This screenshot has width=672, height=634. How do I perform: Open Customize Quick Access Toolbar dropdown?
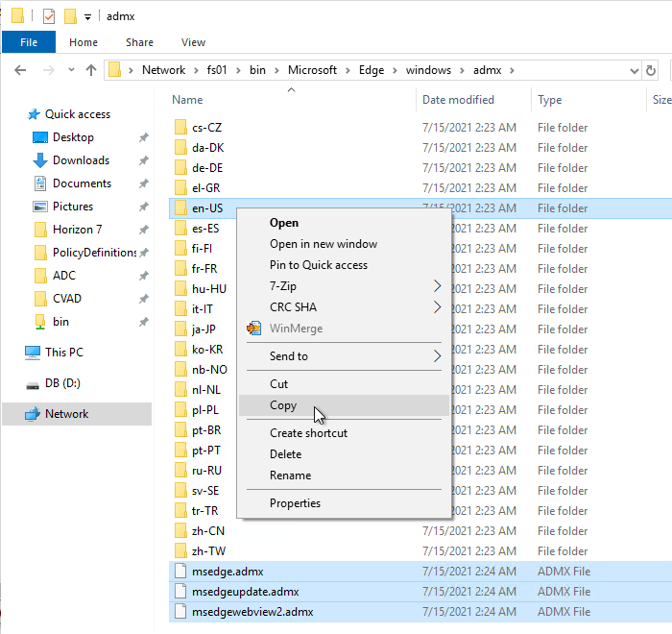pos(87,17)
